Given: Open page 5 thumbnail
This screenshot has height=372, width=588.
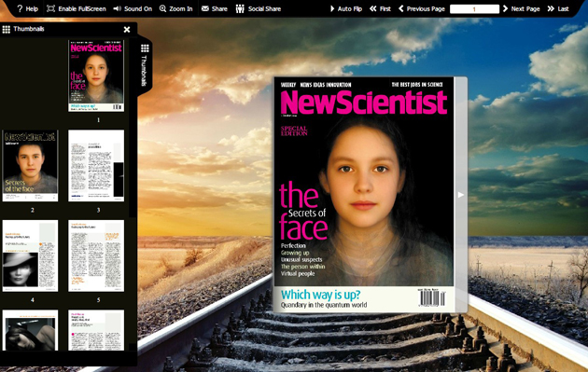Looking at the screenshot, I should (96, 255).
